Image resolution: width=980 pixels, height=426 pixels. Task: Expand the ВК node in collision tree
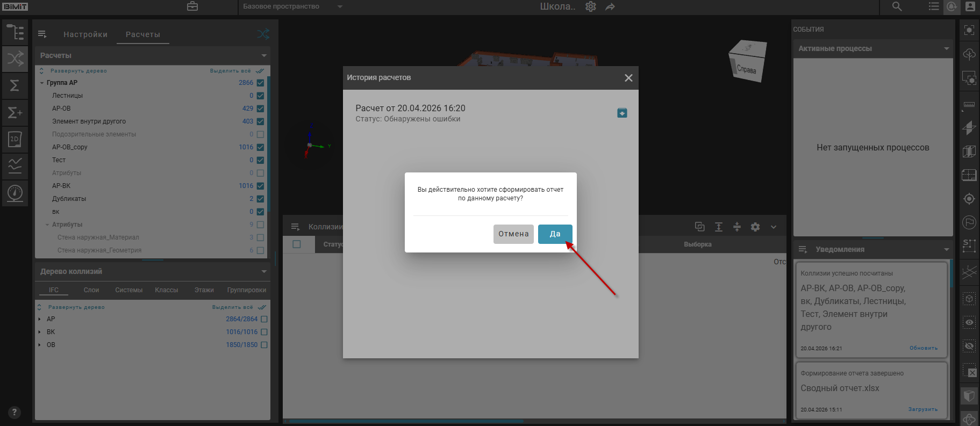point(39,332)
